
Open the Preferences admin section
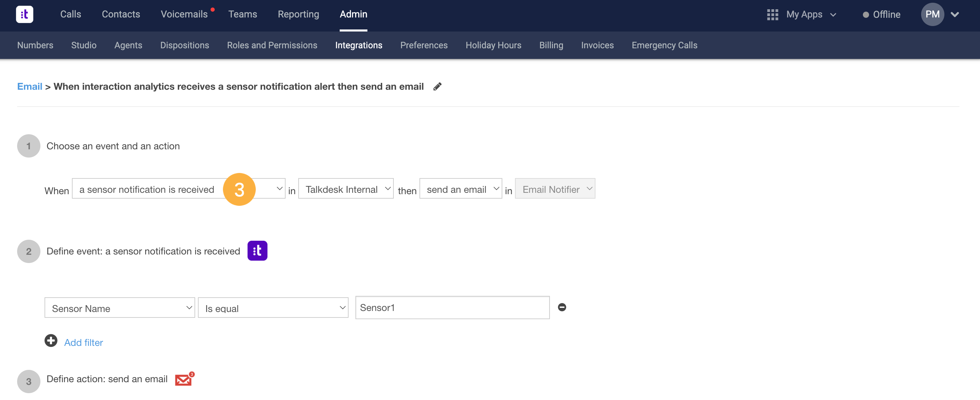[424, 45]
